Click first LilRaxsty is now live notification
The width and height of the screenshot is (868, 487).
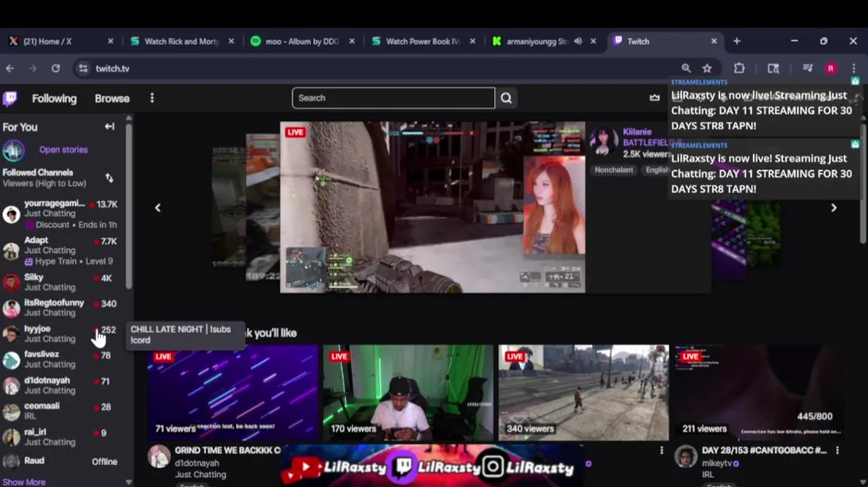point(764,106)
